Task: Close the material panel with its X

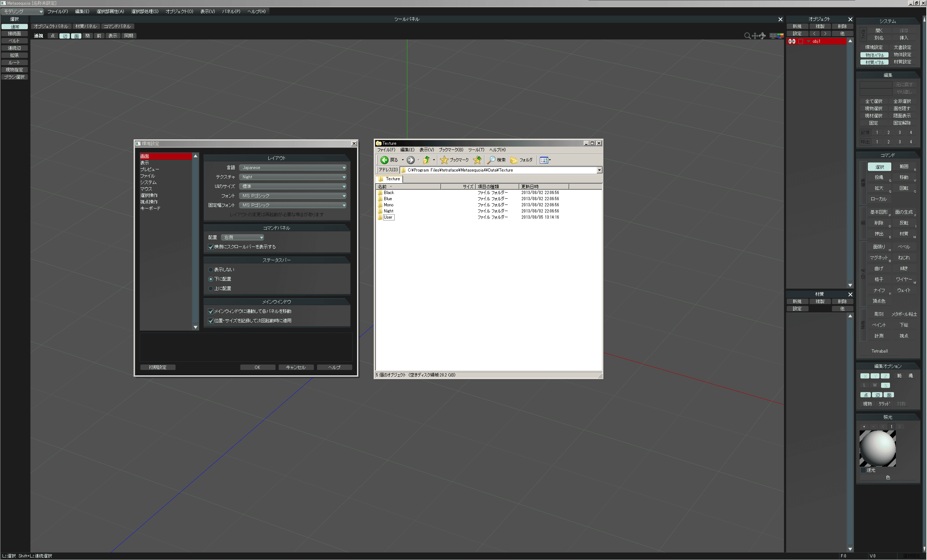Action: tap(850, 294)
